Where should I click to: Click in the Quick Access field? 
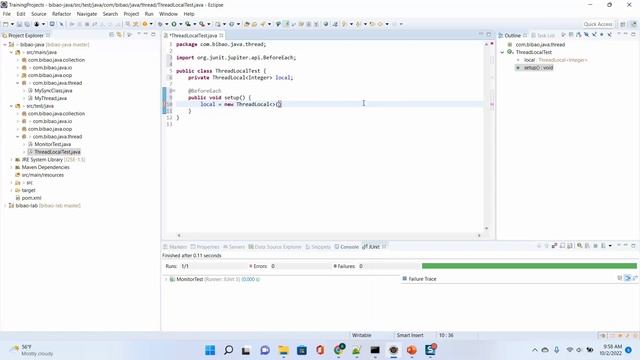[x=598, y=24]
